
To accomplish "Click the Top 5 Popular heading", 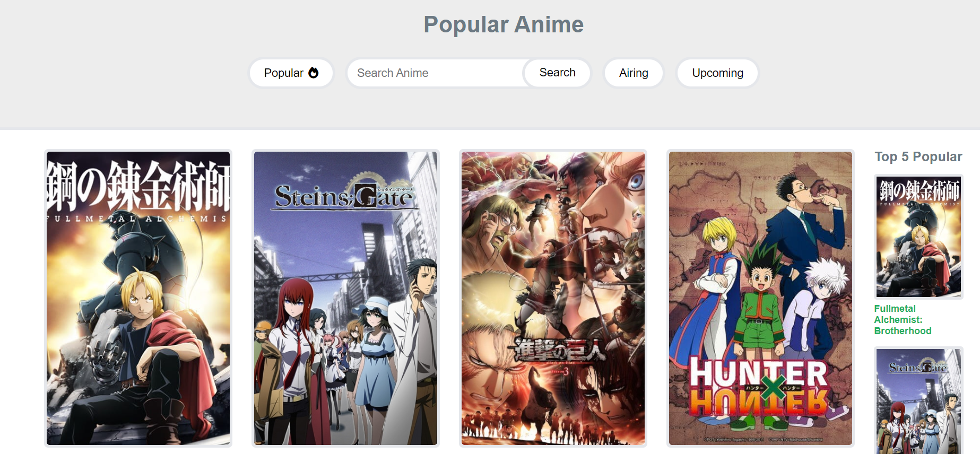I will pos(918,157).
